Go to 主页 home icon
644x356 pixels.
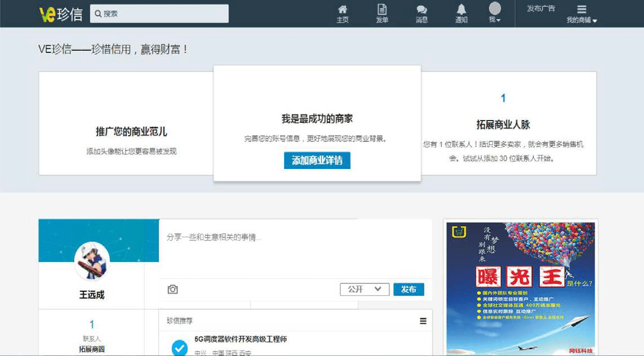click(343, 14)
